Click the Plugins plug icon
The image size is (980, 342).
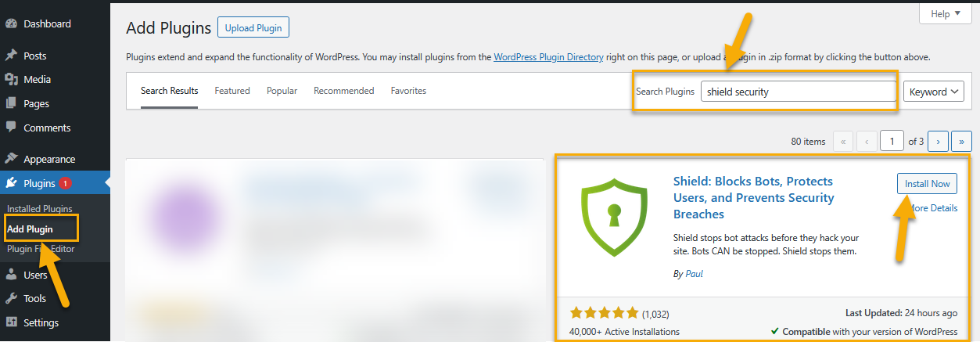12,183
